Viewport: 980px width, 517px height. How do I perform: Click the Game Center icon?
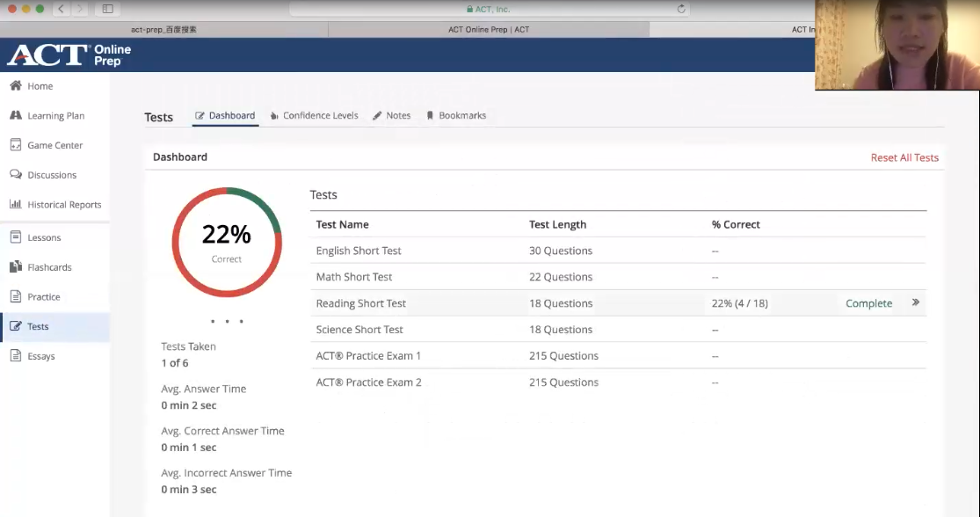[x=16, y=144]
